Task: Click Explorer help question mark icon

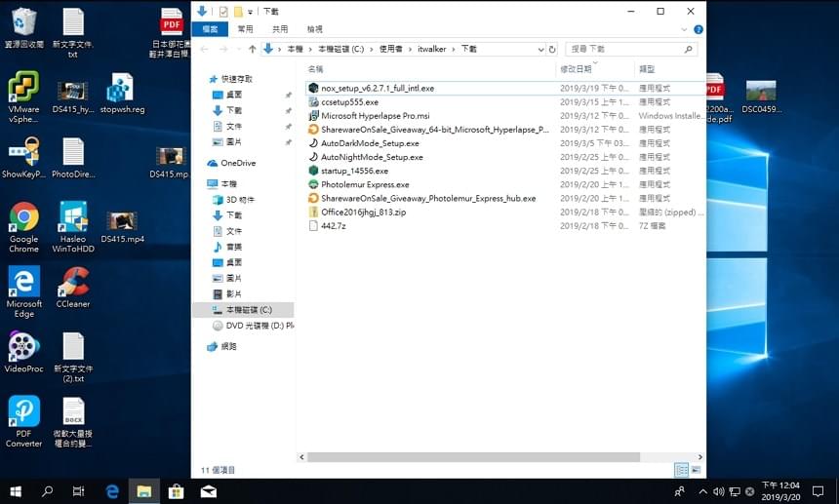Action: point(699,29)
